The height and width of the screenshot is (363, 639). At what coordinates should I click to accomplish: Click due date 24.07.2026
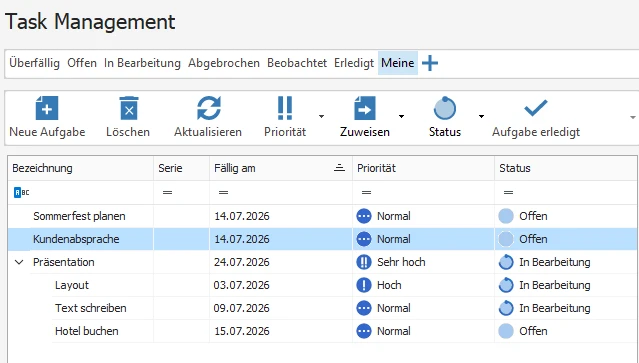pyautogui.click(x=242, y=262)
